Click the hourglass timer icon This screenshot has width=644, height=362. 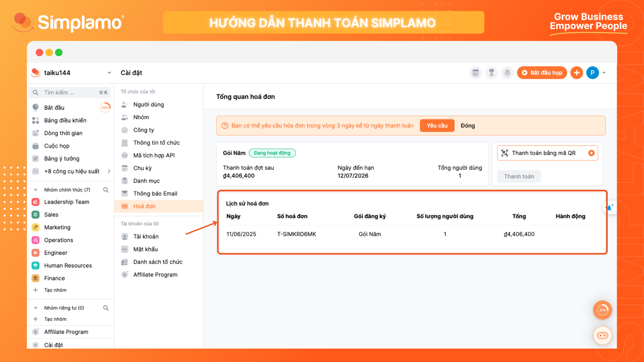coord(491,73)
